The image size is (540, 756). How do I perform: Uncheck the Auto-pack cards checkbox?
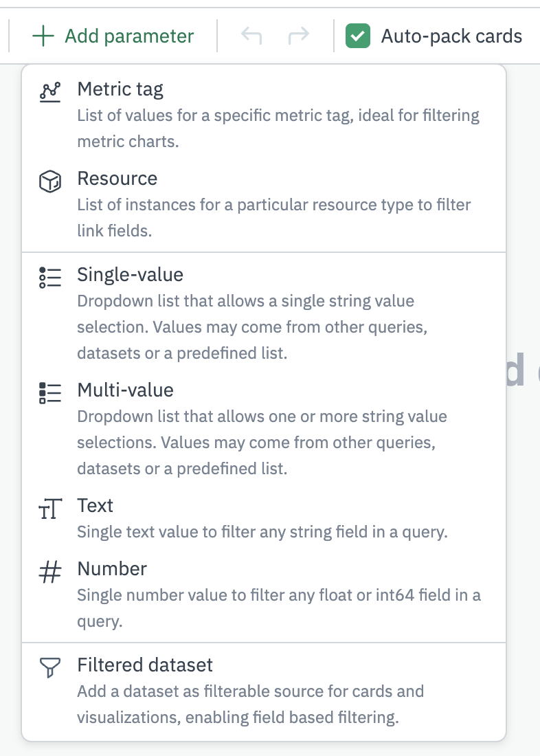[x=358, y=36]
